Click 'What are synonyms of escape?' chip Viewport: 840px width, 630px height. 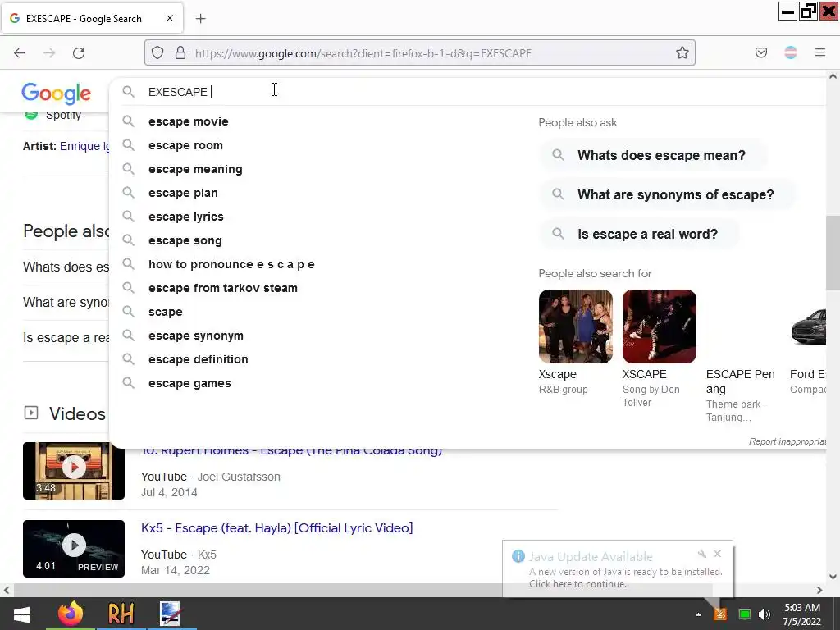[x=667, y=194]
